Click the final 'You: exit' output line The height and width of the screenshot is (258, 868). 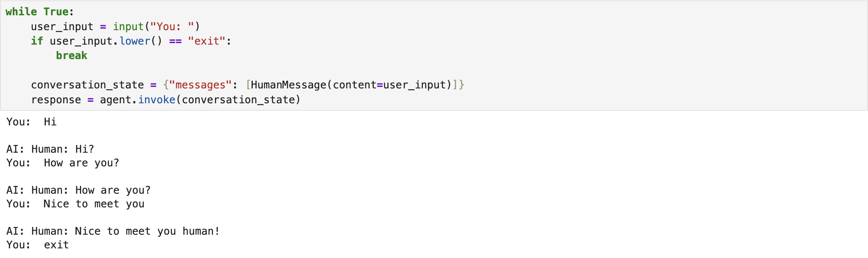click(37, 245)
